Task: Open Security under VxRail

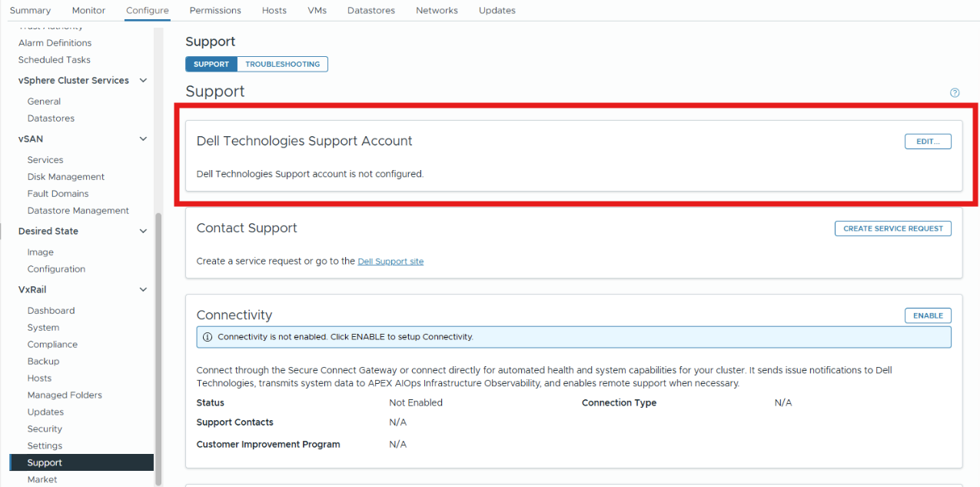Action: 45,429
